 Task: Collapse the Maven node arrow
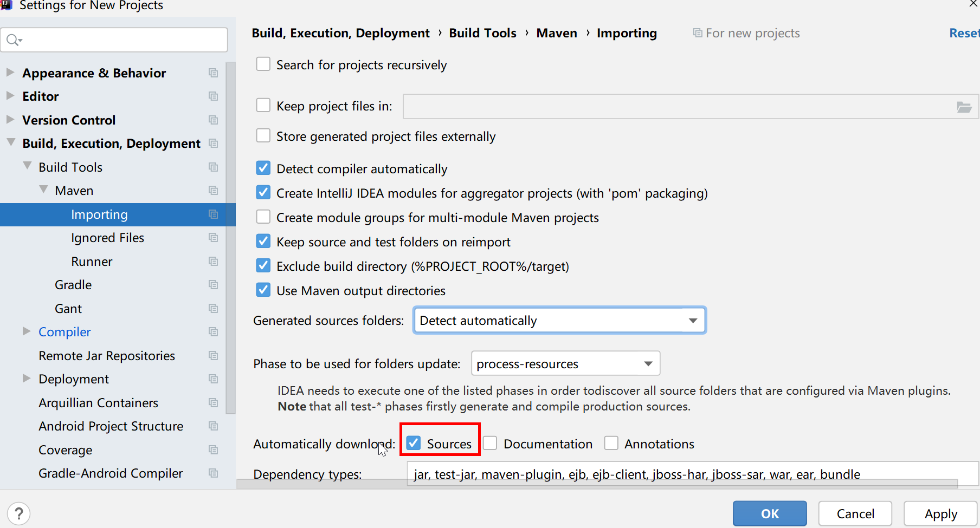point(43,190)
